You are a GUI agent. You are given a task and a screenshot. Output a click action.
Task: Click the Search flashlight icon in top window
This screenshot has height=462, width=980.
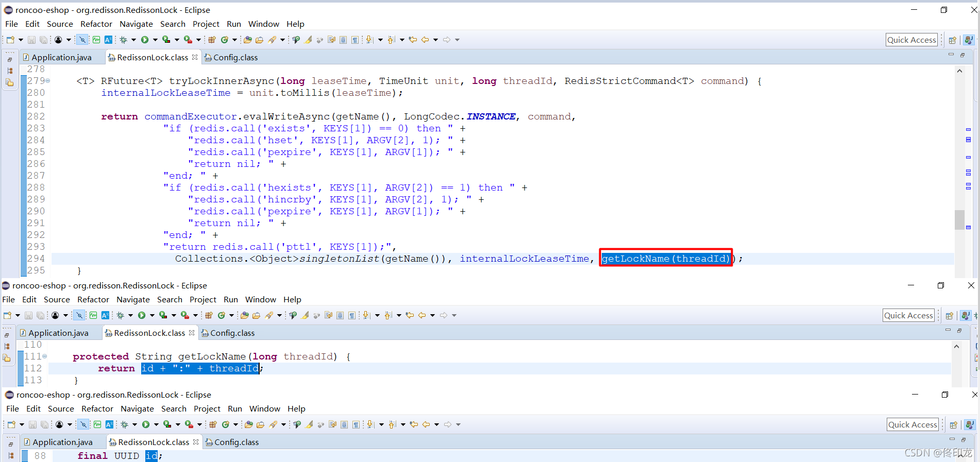[272, 40]
